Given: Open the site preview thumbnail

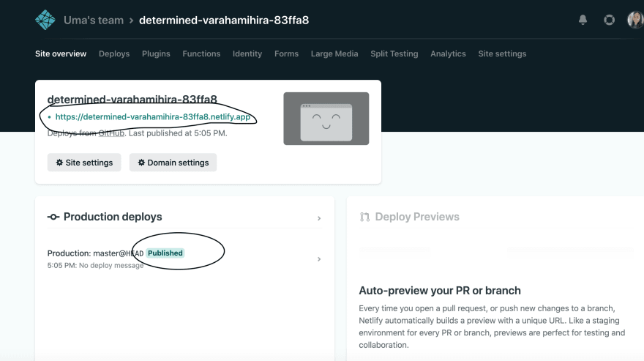Looking at the screenshot, I should pos(326,119).
